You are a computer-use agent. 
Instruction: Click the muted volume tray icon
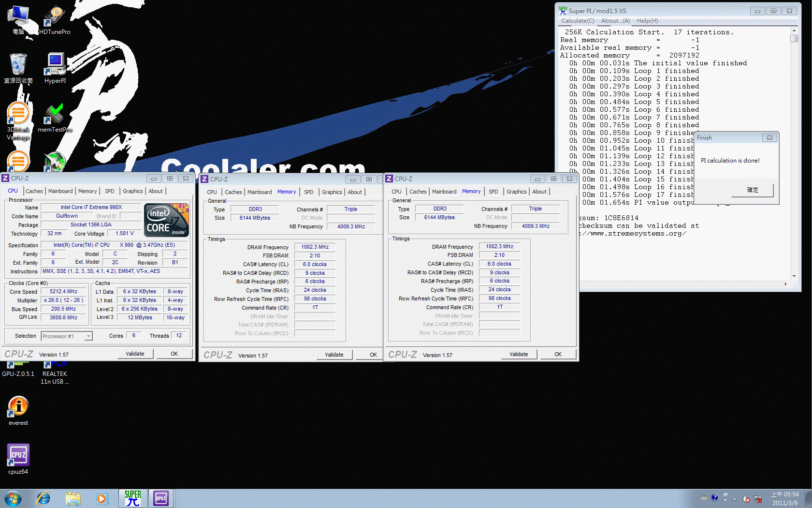746,499
